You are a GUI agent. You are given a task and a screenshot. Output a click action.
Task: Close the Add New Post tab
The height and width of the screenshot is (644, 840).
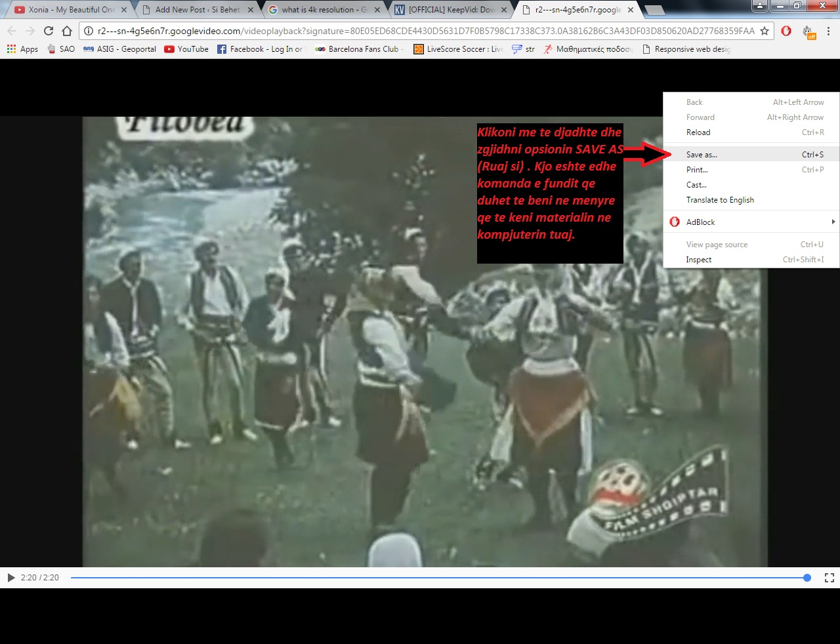[x=251, y=10]
